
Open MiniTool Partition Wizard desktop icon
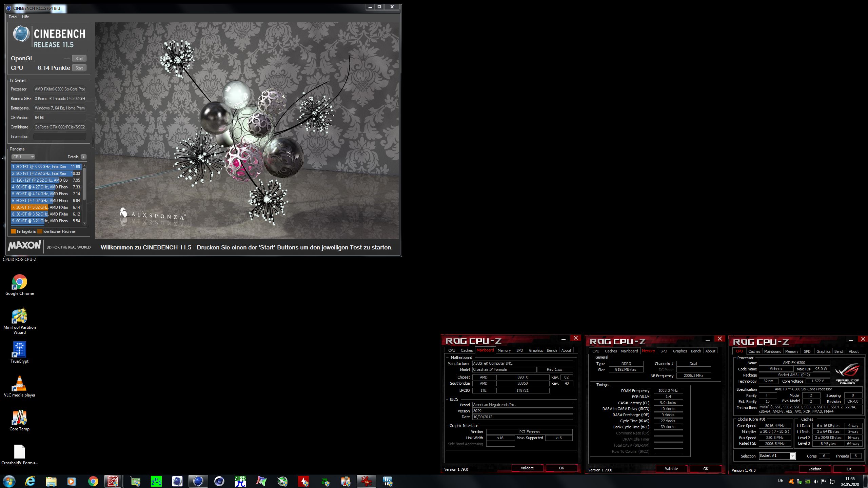(x=19, y=321)
